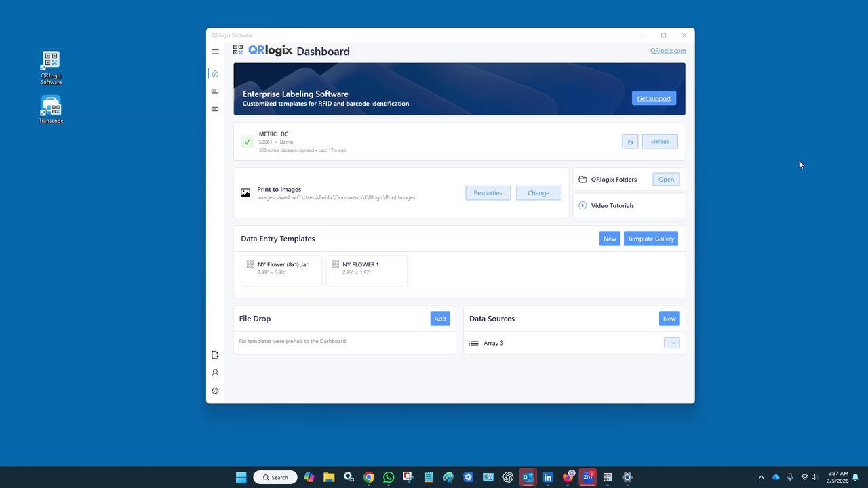The height and width of the screenshot is (488, 868).
Task: Open OneDrive from the system tray
Action: tap(776, 477)
